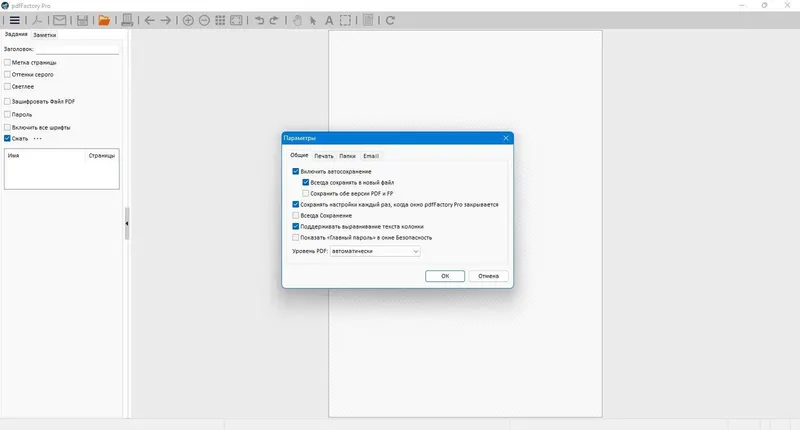Open the Заметки side tab
Image resolution: width=800 pixels, height=430 pixels.
pyautogui.click(x=44, y=35)
